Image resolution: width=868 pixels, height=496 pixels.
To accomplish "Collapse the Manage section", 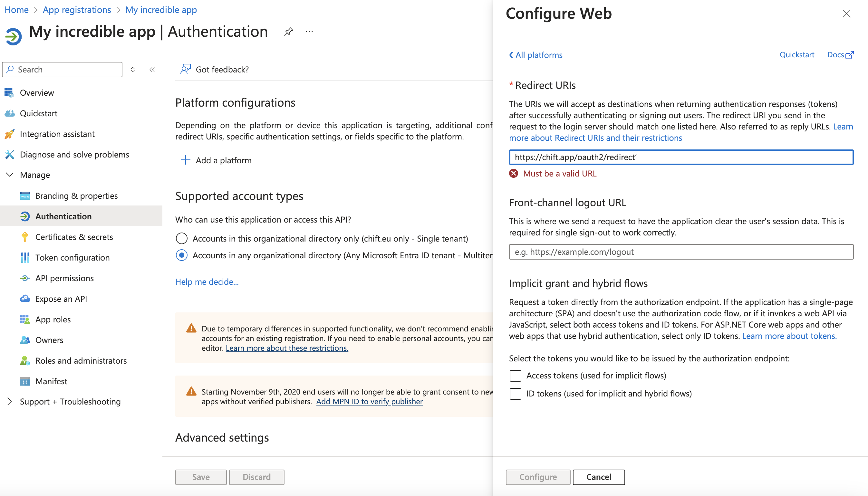I will pyautogui.click(x=10, y=175).
